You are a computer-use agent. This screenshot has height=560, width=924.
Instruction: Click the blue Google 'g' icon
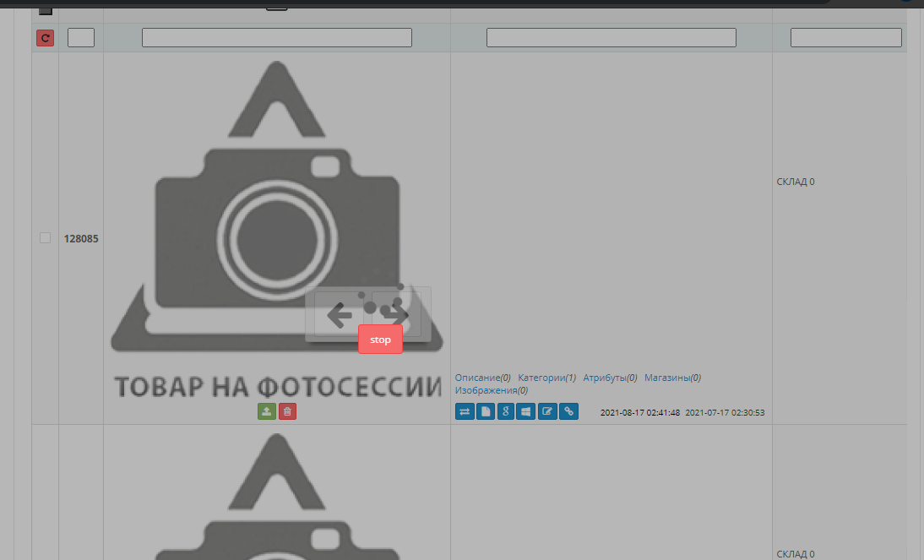coord(506,411)
